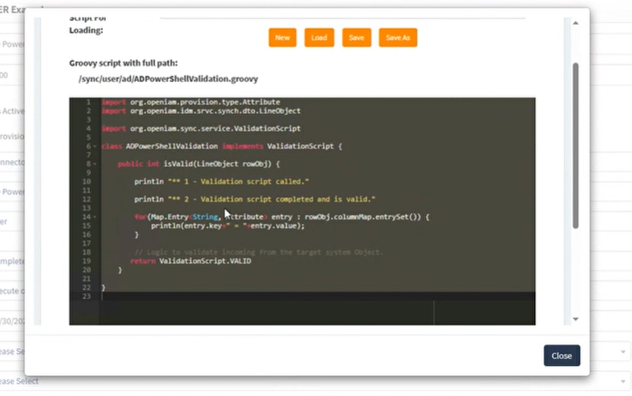Open dropdown arrow in background page row
The image size is (632, 396).
pyautogui.click(x=623, y=352)
